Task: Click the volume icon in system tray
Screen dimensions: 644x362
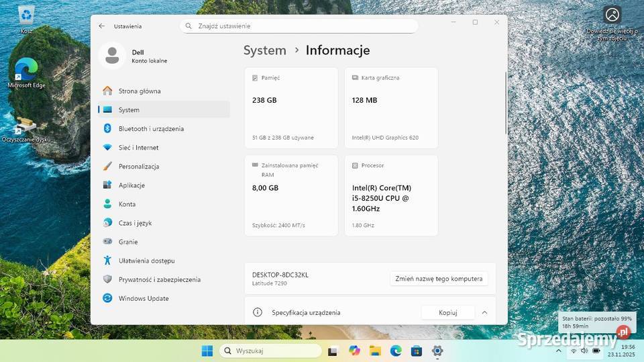Action: tap(584, 351)
